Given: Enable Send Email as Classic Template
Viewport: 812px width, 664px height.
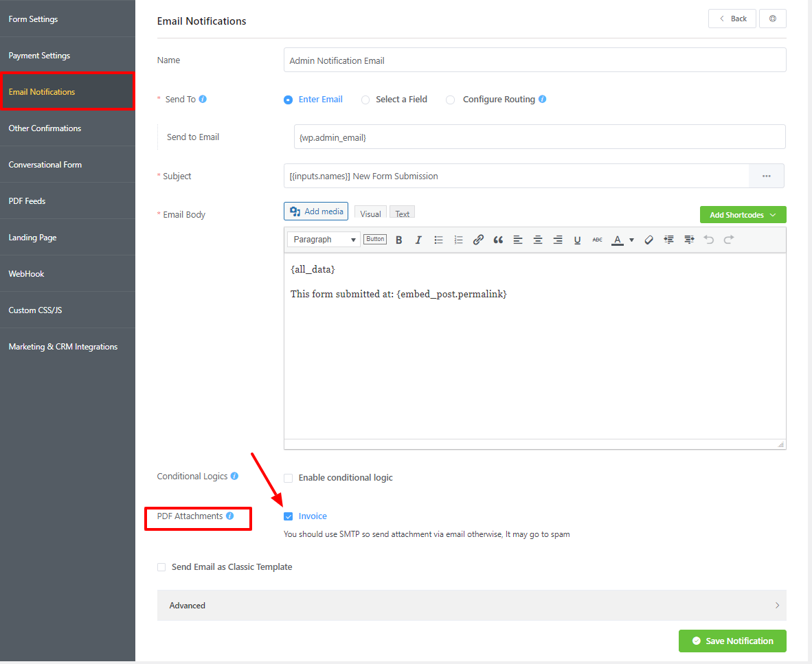Looking at the screenshot, I should pyautogui.click(x=161, y=566).
